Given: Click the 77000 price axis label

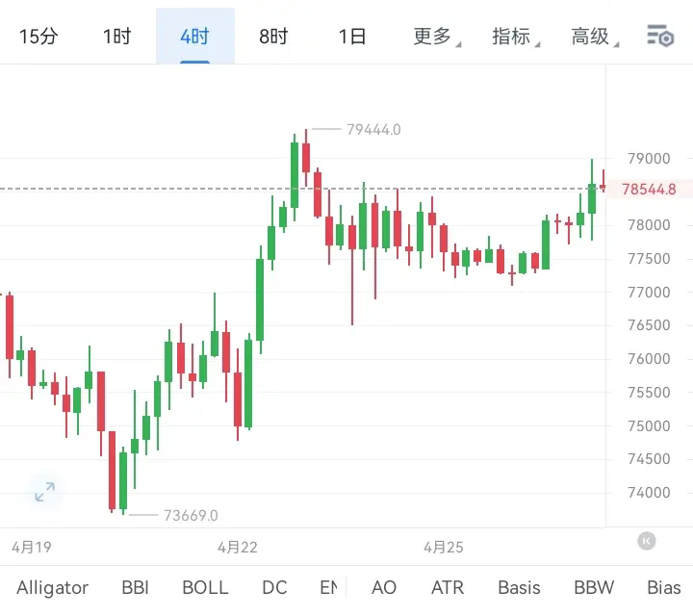Looking at the screenshot, I should [649, 293].
